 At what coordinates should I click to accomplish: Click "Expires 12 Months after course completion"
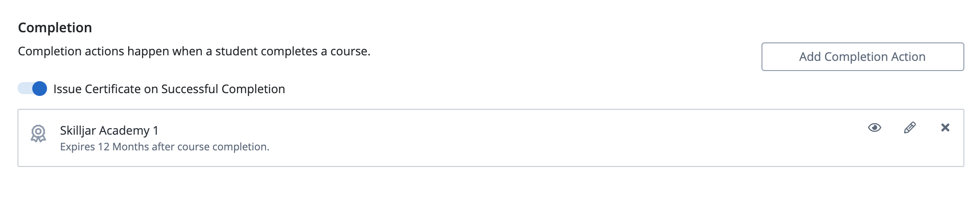tap(165, 147)
